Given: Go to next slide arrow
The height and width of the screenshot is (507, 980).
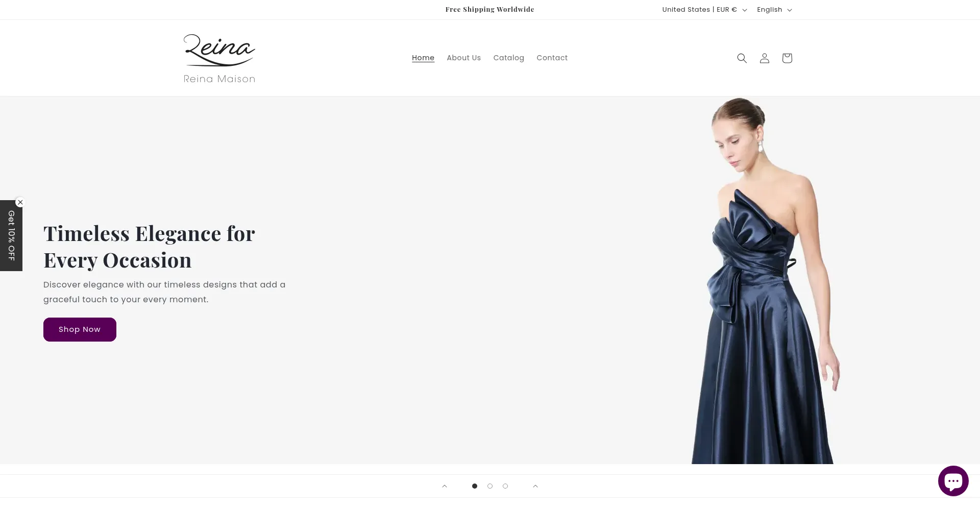Looking at the screenshot, I should (535, 486).
